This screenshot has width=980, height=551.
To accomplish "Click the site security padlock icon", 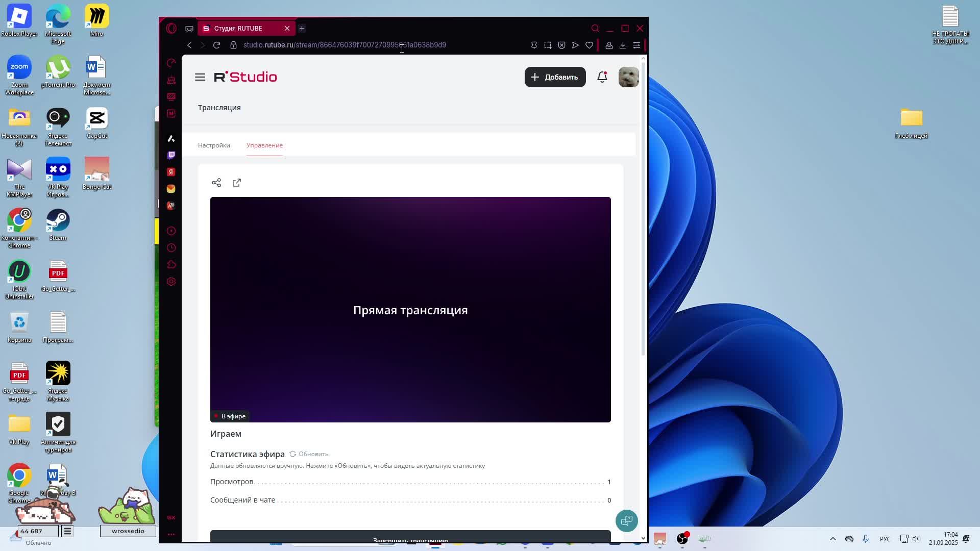I will point(233,45).
